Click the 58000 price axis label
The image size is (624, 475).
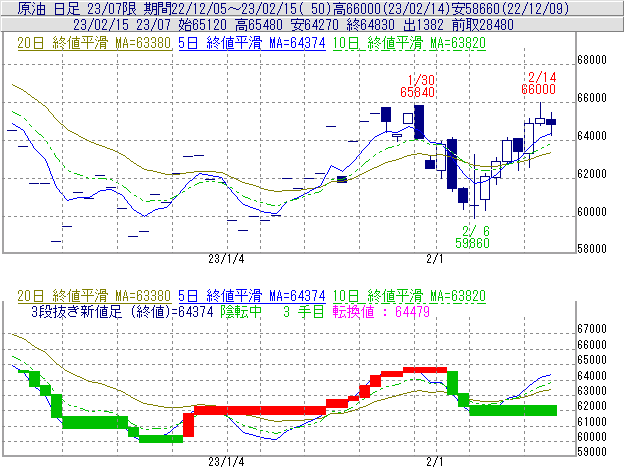(592, 249)
